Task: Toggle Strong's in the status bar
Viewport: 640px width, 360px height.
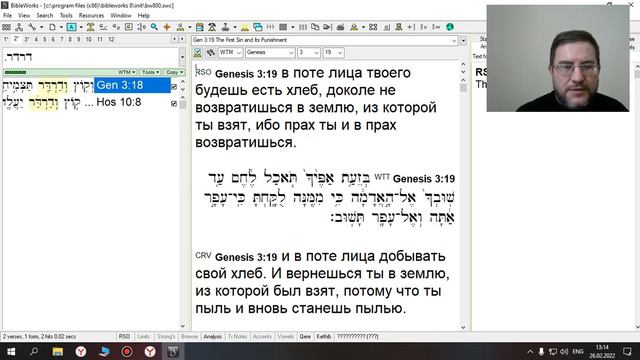Action: point(166,336)
